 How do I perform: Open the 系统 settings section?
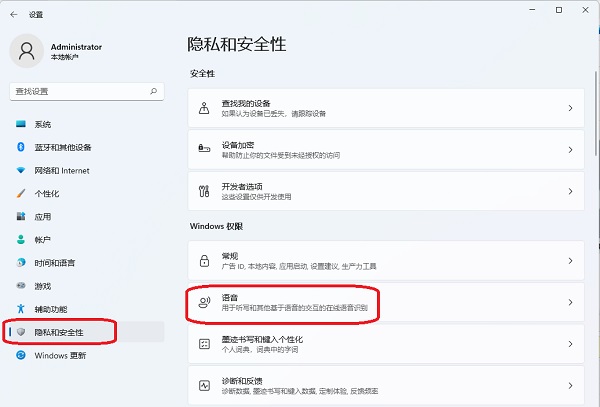click(x=42, y=124)
